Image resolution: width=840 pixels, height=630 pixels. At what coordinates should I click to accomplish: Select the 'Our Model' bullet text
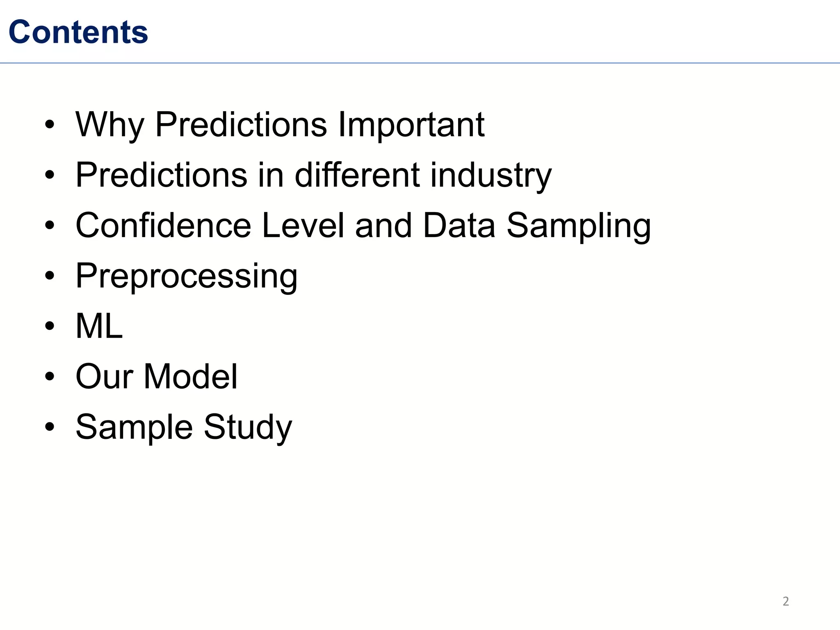(x=156, y=377)
